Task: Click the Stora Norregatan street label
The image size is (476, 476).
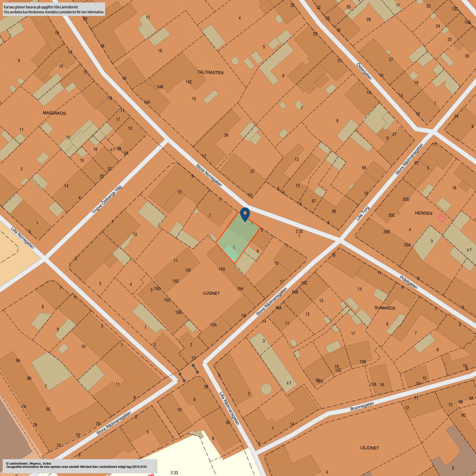Action: 209,175
